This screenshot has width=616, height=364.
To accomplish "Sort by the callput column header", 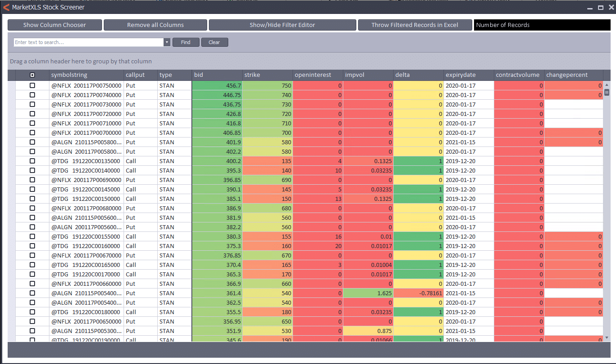I will (x=141, y=75).
